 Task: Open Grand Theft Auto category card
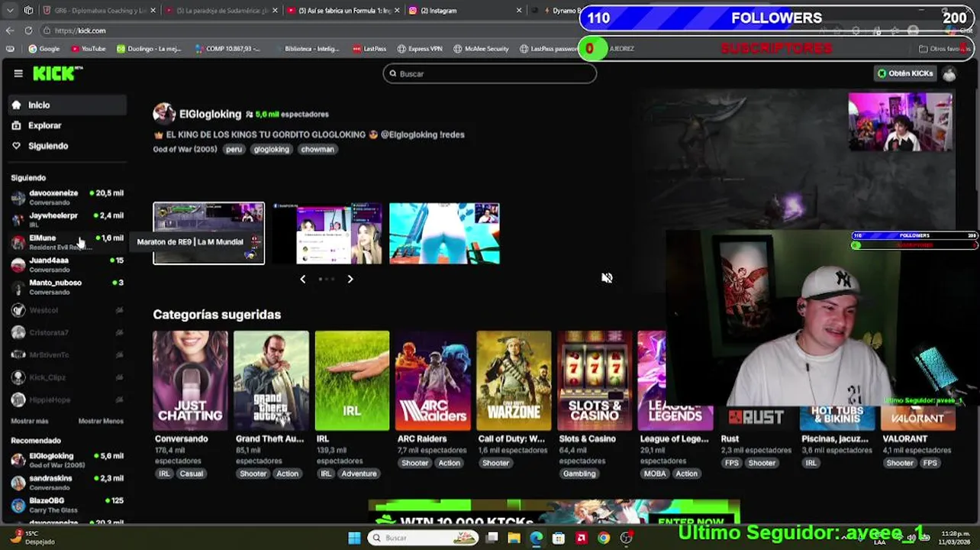point(271,380)
